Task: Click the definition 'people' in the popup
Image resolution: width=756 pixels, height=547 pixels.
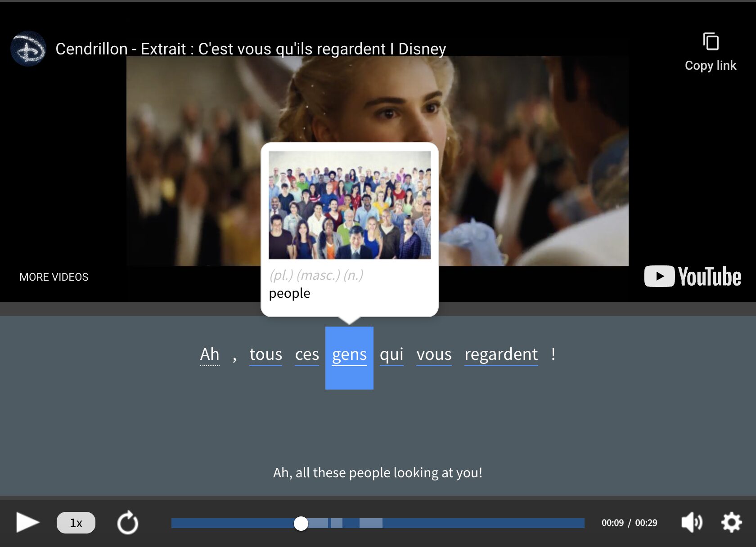Action: click(x=289, y=293)
